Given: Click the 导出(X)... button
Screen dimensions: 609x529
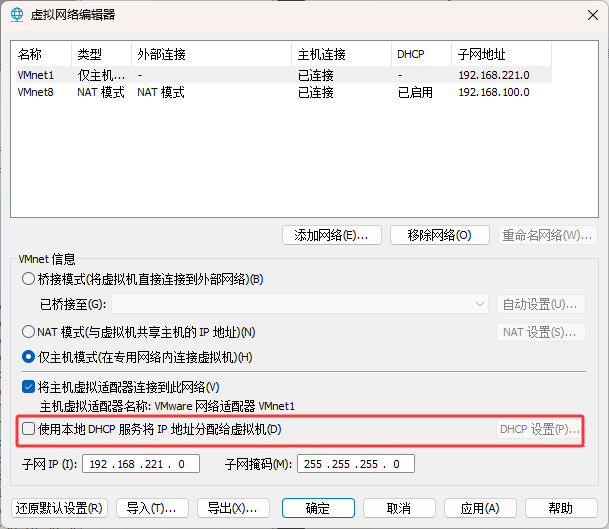Looking at the screenshot, I should tap(233, 508).
